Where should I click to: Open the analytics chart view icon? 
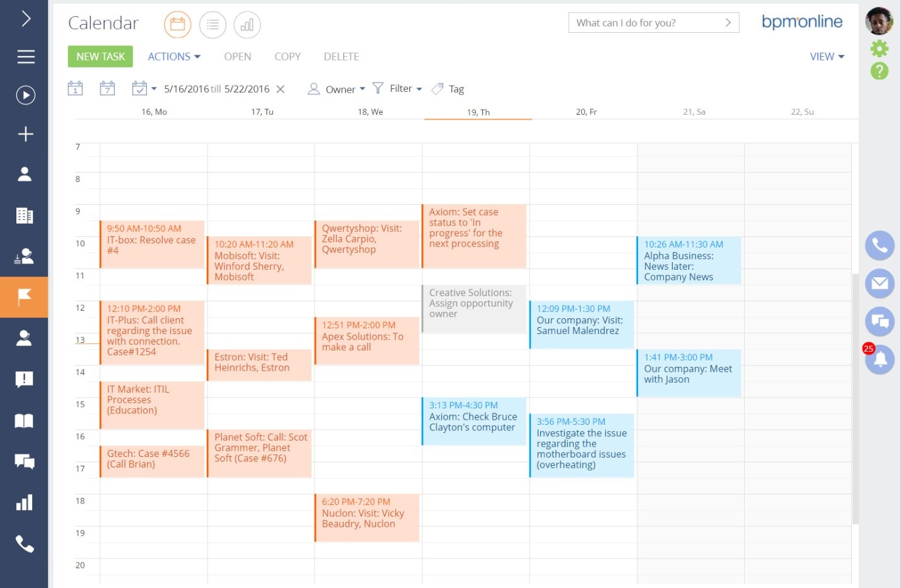point(247,25)
